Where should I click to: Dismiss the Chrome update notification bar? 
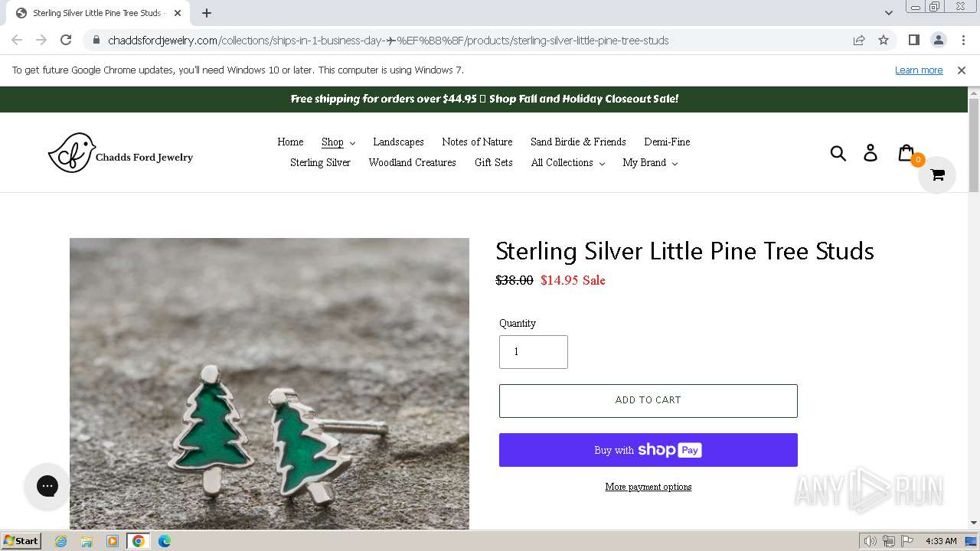[x=961, y=70]
